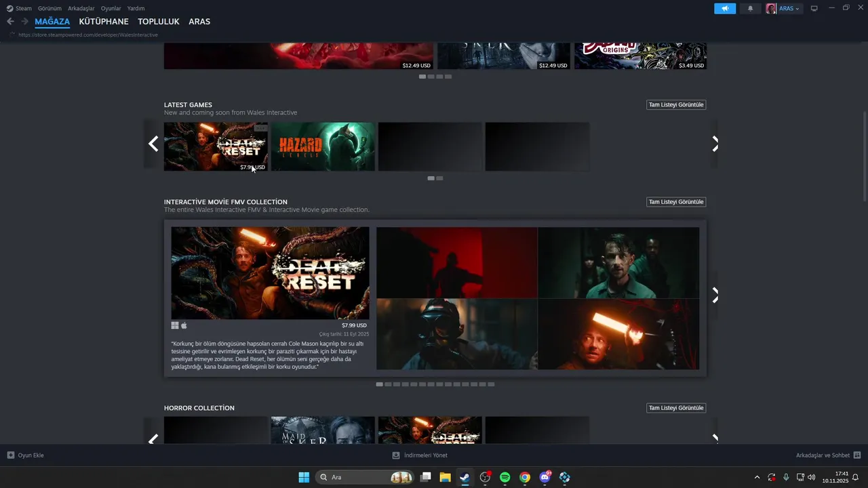Click Oyun Ekle at bottom left
This screenshot has height=488, width=868.
click(x=31, y=455)
